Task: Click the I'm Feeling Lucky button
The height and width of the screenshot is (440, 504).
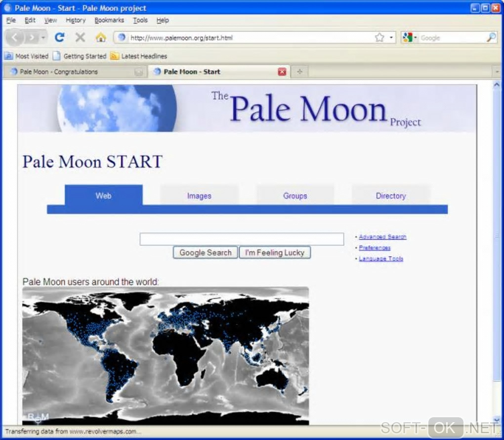Action: pos(275,253)
